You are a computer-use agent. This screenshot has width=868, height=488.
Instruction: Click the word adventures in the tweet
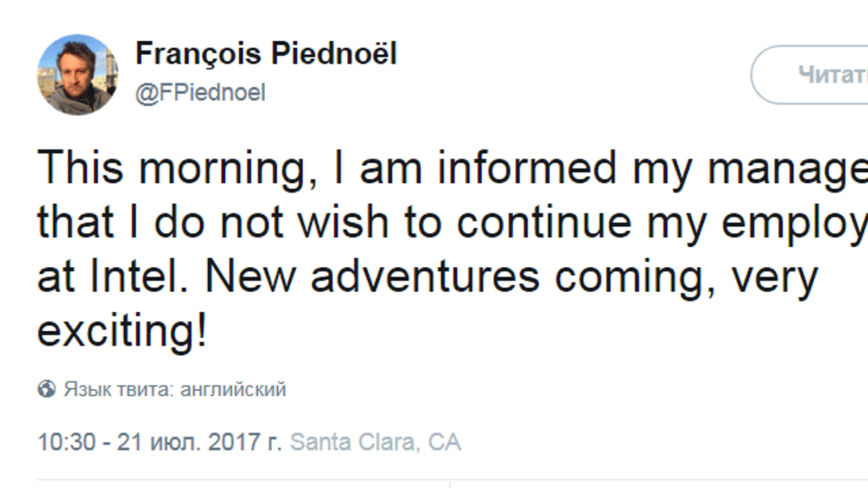(x=425, y=276)
